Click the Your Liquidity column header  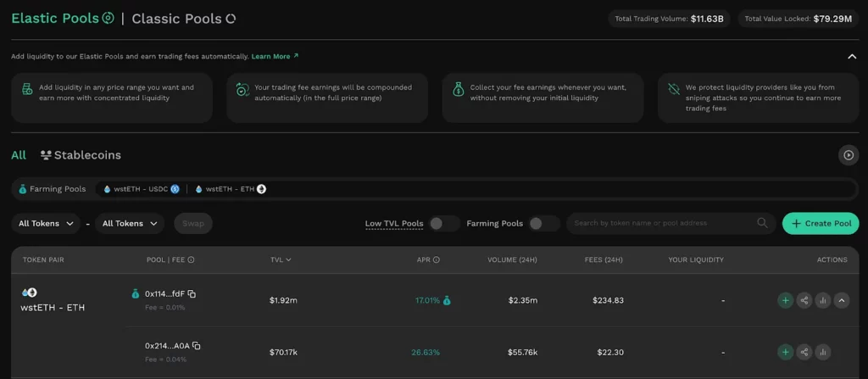(696, 259)
